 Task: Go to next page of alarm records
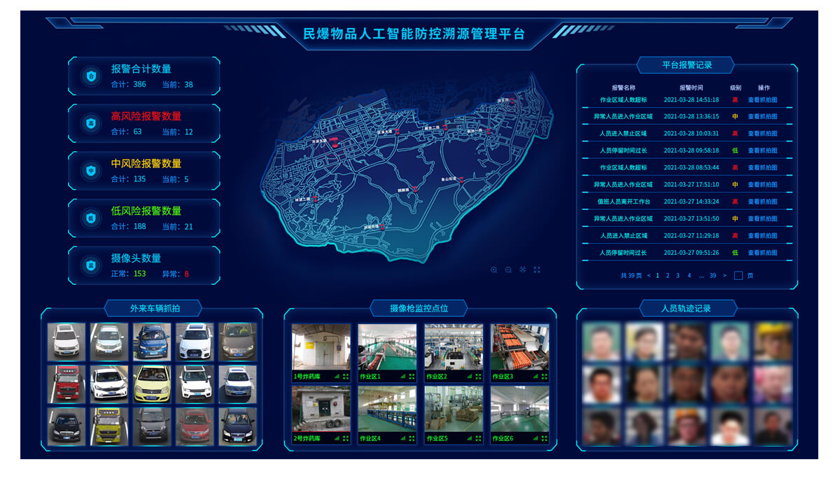(724, 276)
